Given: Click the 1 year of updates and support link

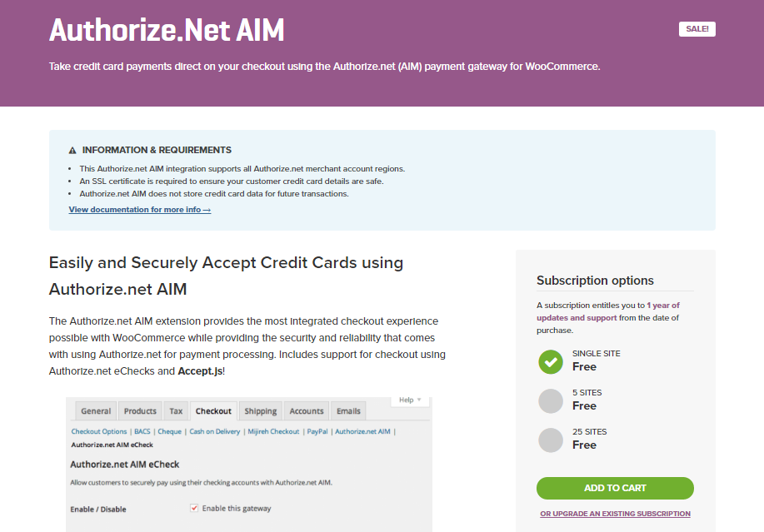Looking at the screenshot, I should tap(608, 311).
